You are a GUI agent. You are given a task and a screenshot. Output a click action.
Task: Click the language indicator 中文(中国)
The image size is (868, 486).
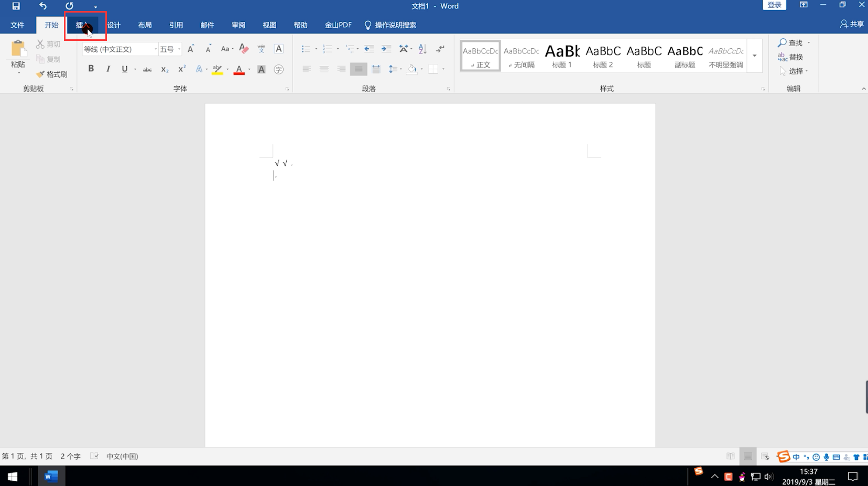point(122,456)
